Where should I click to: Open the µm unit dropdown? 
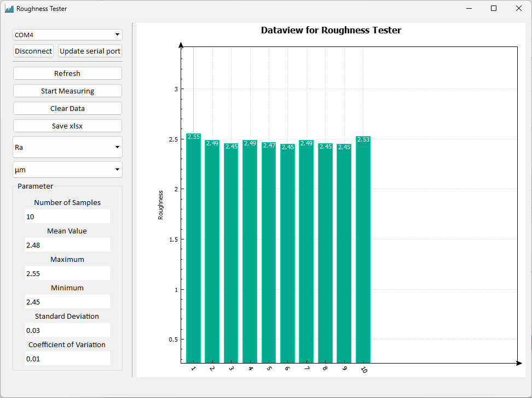67,169
